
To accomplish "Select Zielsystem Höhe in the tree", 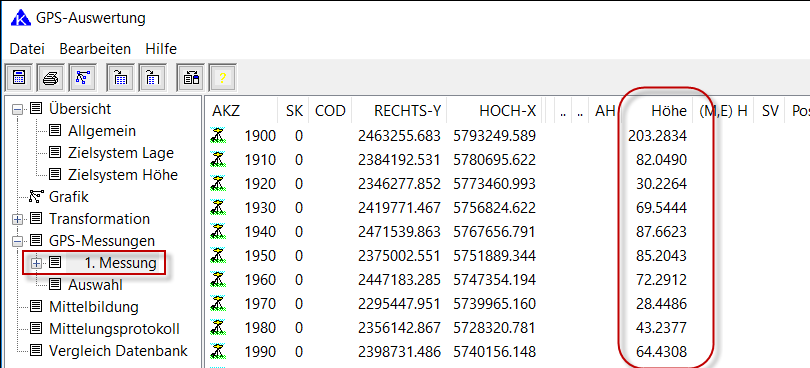I will pyautogui.click(x=123, y=175).
